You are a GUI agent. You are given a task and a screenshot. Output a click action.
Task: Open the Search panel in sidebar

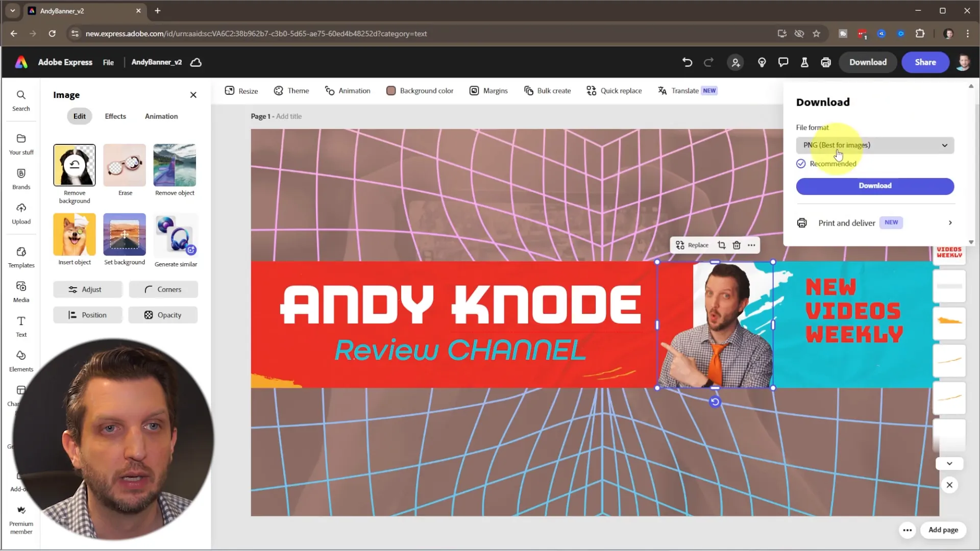click(x=21, y=101)
